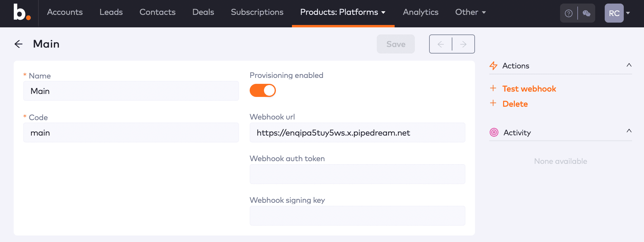
Task: Focus the Webhook auth token field
Action: click(x=357, y=174)
